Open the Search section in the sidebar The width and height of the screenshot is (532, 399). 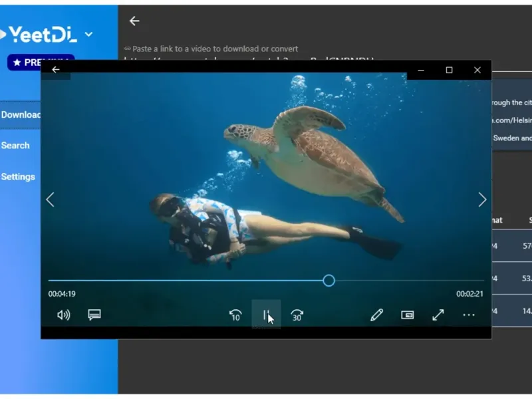coord(15,146)
